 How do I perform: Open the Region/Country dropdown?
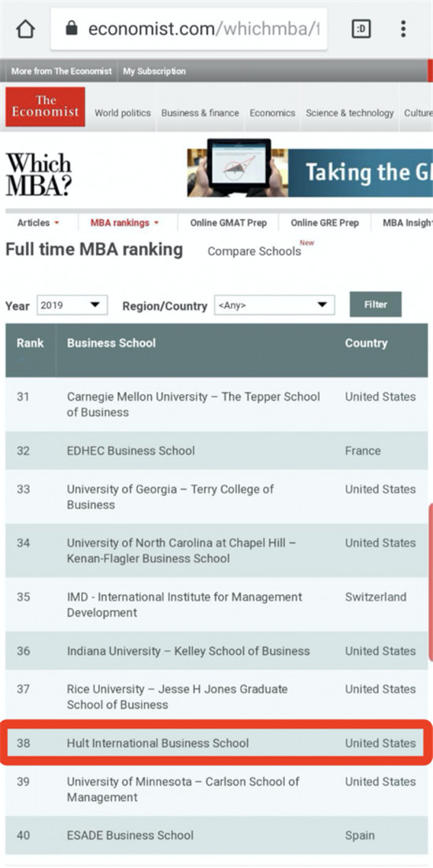275,305
